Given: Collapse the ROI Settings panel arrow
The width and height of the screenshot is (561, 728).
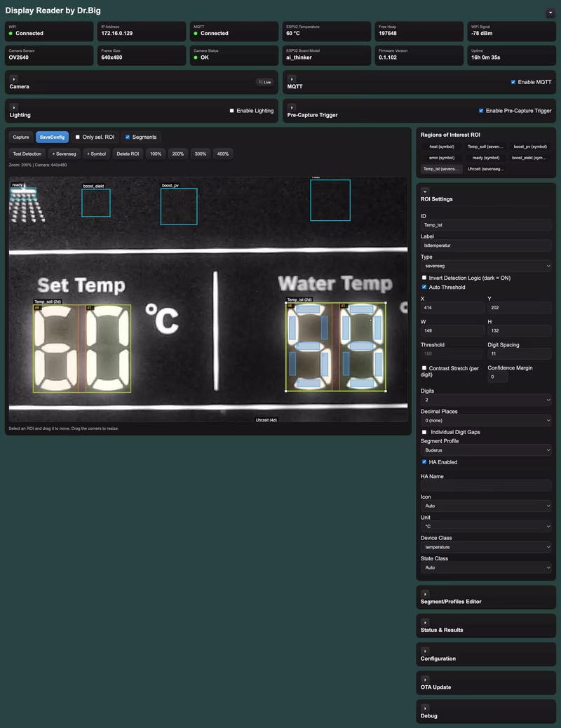Looking at the screenshot, I should click(x=425, y=191).
